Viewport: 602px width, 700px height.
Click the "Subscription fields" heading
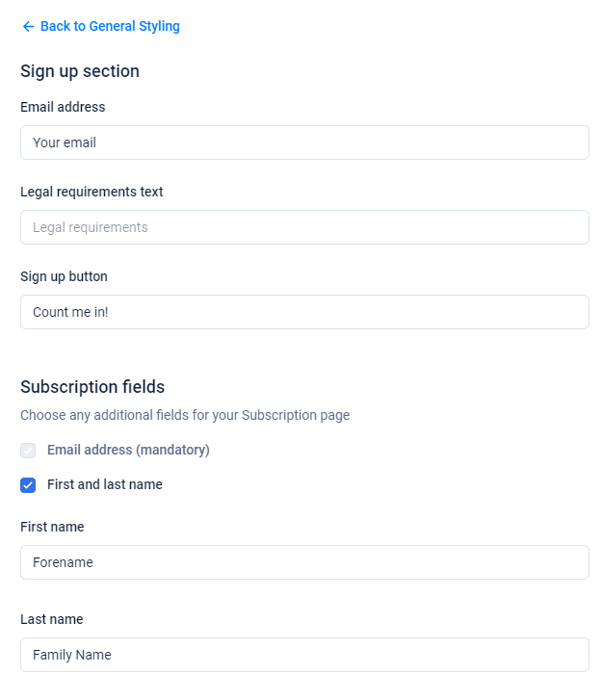(x=92, y=387)
